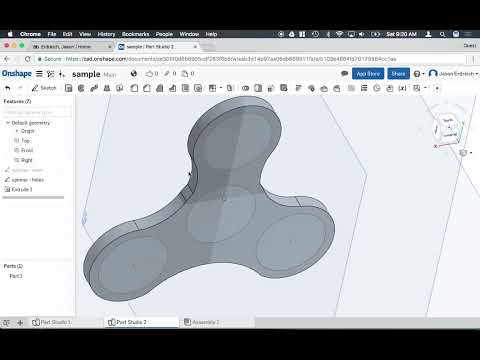Select the Fillet tool icon
The height and width of the screenshot is (360, 480).
coord(134,88)
